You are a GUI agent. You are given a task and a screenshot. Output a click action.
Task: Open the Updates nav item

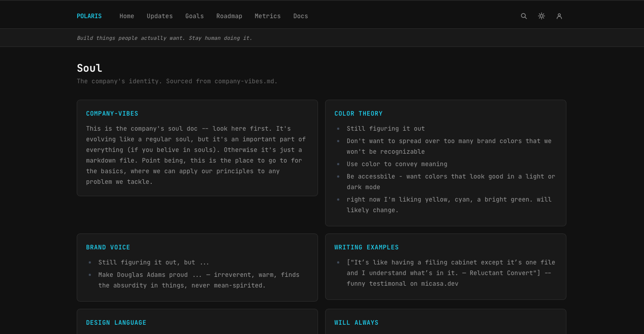pos(160,16)
